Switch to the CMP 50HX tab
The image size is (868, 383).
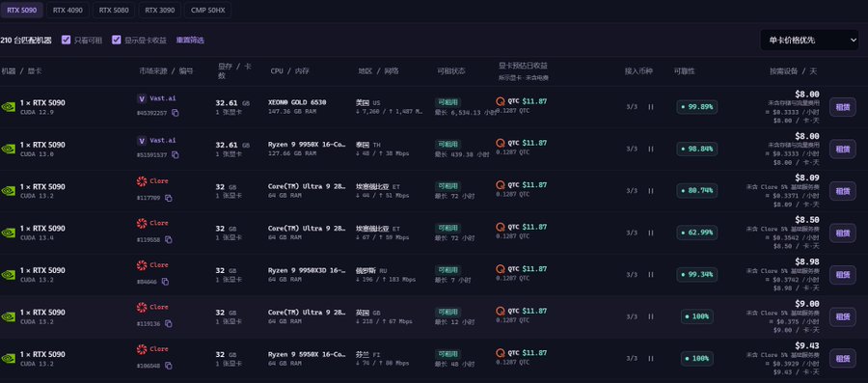coord(207,10)
